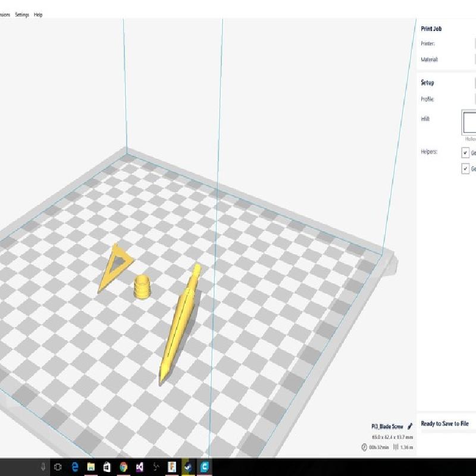Toggle the second Helpers checkbox
The height and width of the screenshot is (476, 476).
click(x=465, y=168)
